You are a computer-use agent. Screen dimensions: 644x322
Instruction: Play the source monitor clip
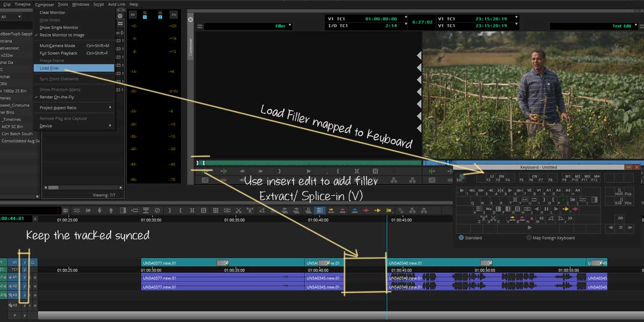(x=309, y=171)
